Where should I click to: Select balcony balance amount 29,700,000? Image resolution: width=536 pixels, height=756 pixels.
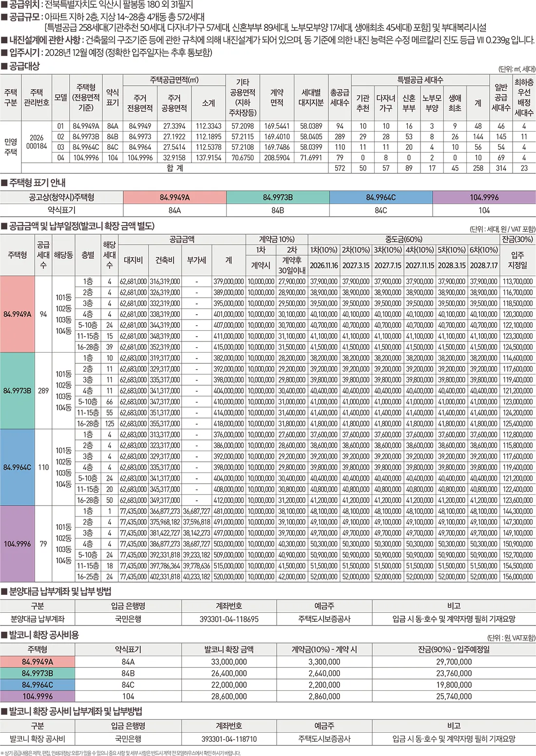coord(454,662)
